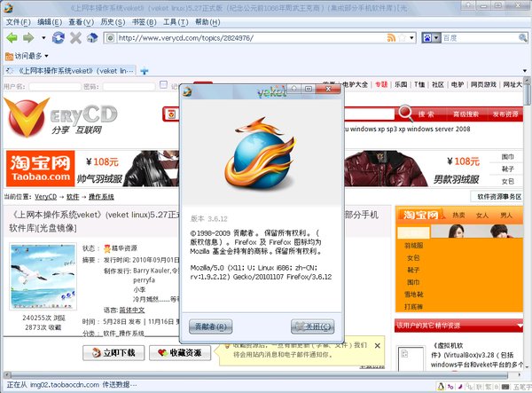Open the history dropdown next to forward arrow

tap(43, 37)
